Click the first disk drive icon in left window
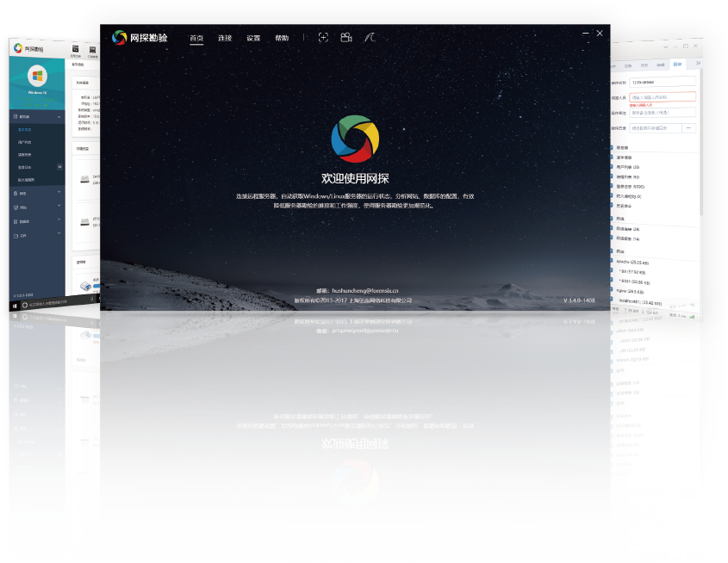728x563 pixels. 84,179
